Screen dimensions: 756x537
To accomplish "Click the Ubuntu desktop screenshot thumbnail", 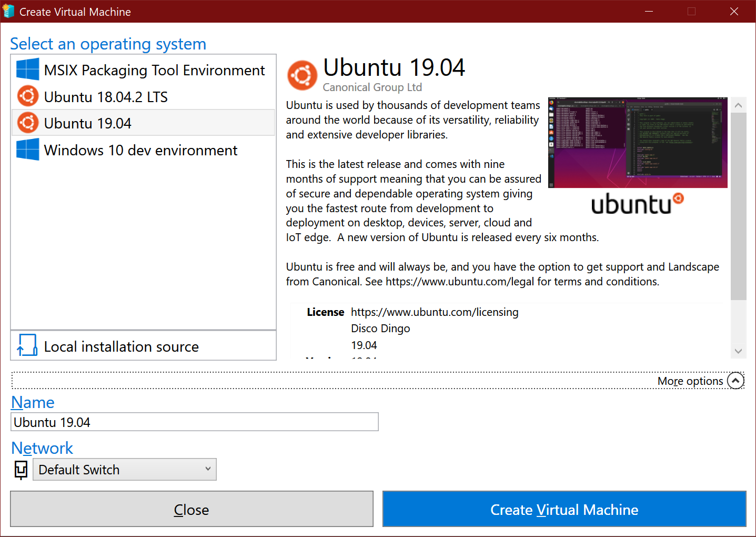I will 638,142.
